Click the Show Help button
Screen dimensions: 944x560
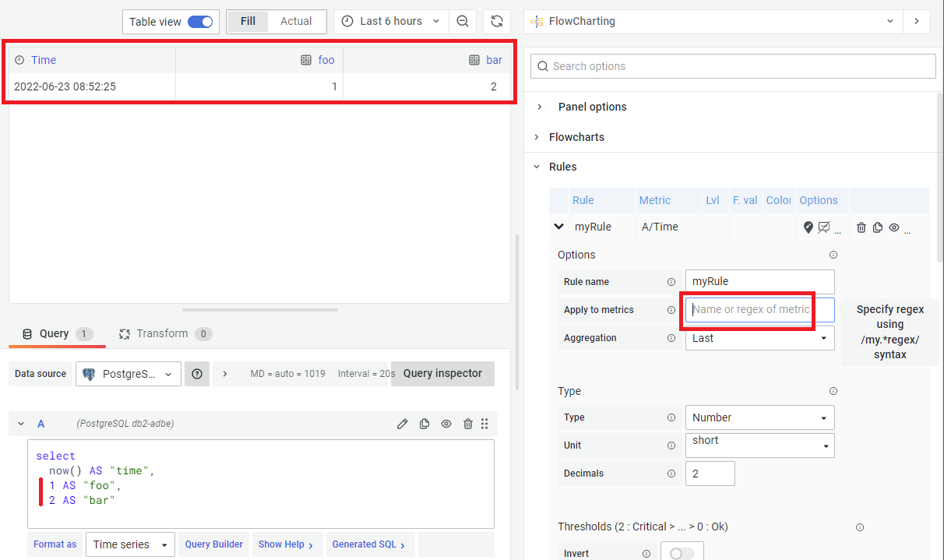286,544
